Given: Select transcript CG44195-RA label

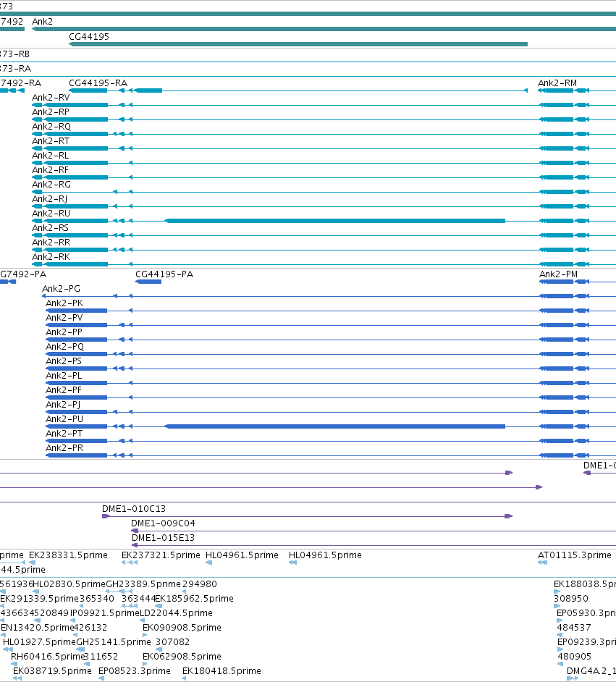Looking at the screenshot, I should (98, 83).
